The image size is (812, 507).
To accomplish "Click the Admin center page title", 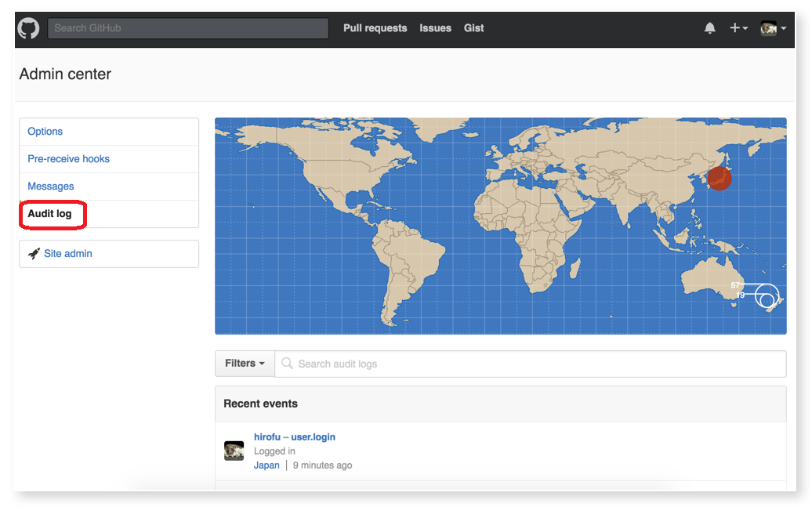I will coord(65,74).
